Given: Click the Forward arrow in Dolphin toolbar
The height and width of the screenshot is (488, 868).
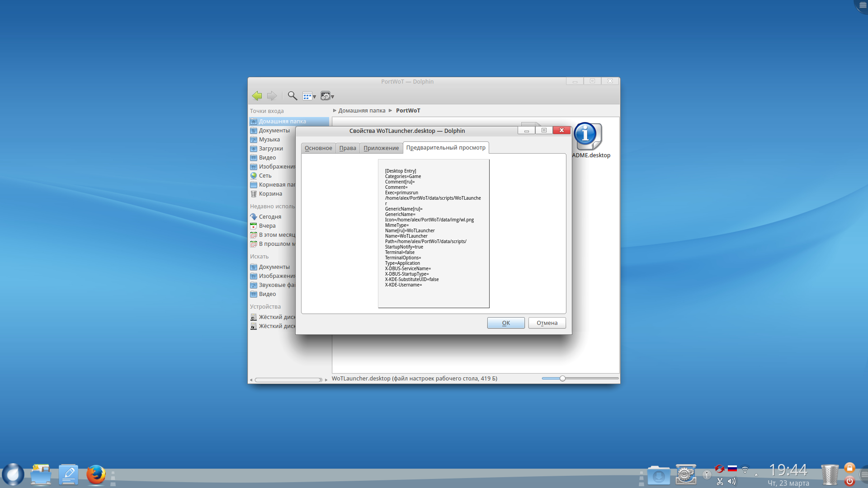Looking at the screenshot, I should coord(272,96).
